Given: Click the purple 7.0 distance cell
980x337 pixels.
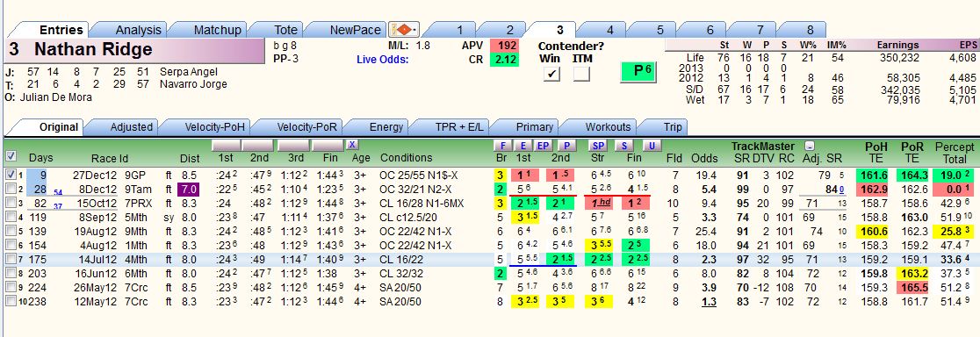Looking at the screenshot, I should (x=188, y=189).
